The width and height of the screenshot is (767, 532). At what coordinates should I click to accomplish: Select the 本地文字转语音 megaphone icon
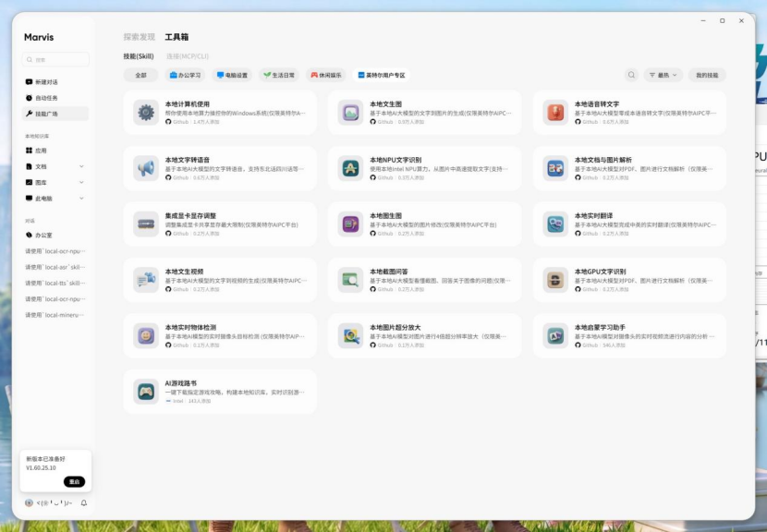(x=146, y=168)
